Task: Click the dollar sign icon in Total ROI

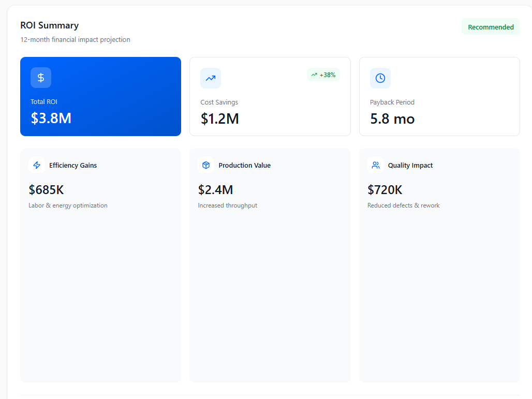Action: (x=41, y=78)
